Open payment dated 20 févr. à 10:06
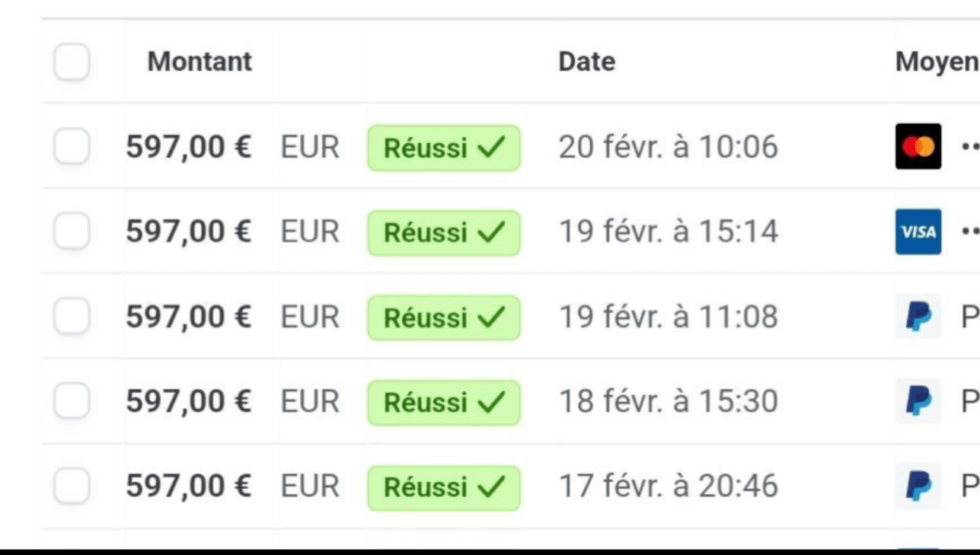980x555 pixels. (668, 146)
